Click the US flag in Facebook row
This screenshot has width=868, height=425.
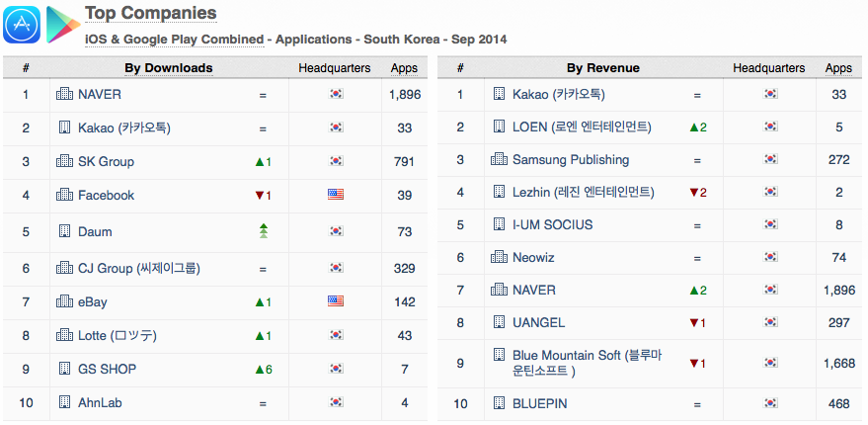pos(335,196)
